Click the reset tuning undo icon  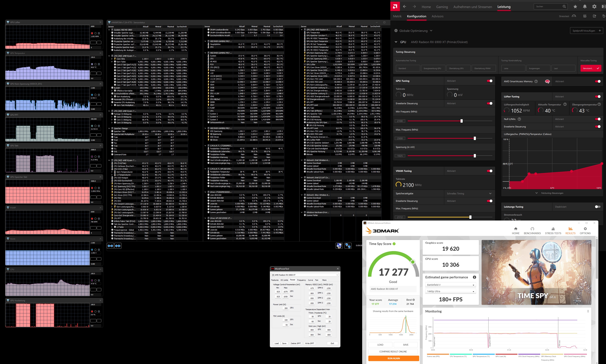[604, 16]
